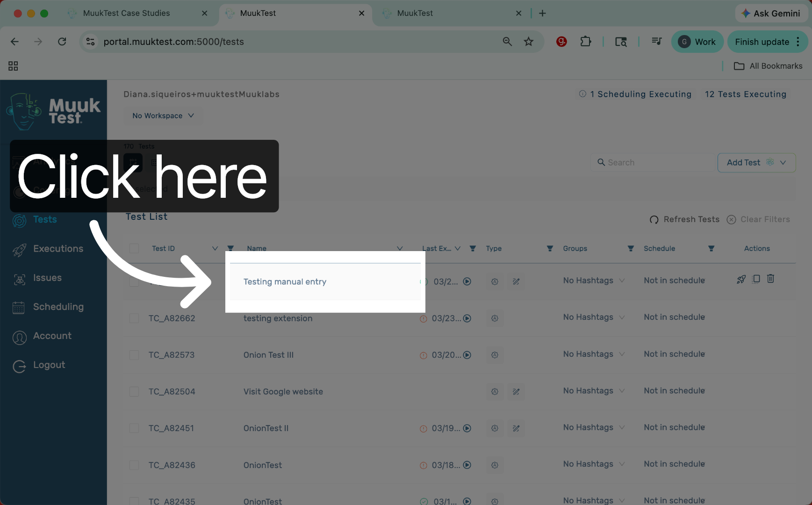Click the play icon in TC_A82451 row
812x505 pixels.
tap(467, 428)
